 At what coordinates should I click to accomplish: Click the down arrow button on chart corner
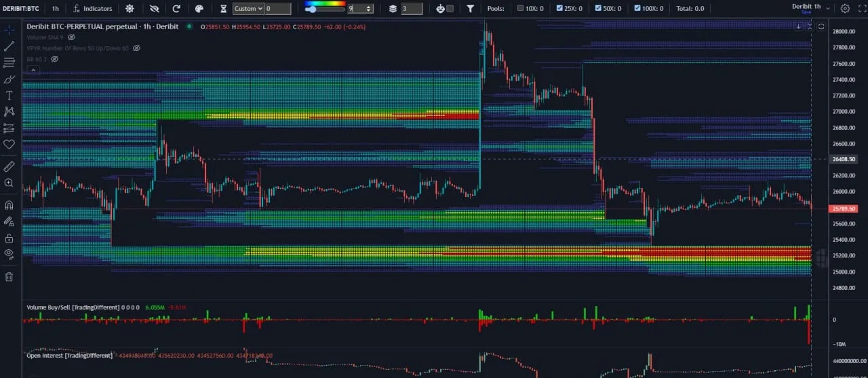pos(799,26)
